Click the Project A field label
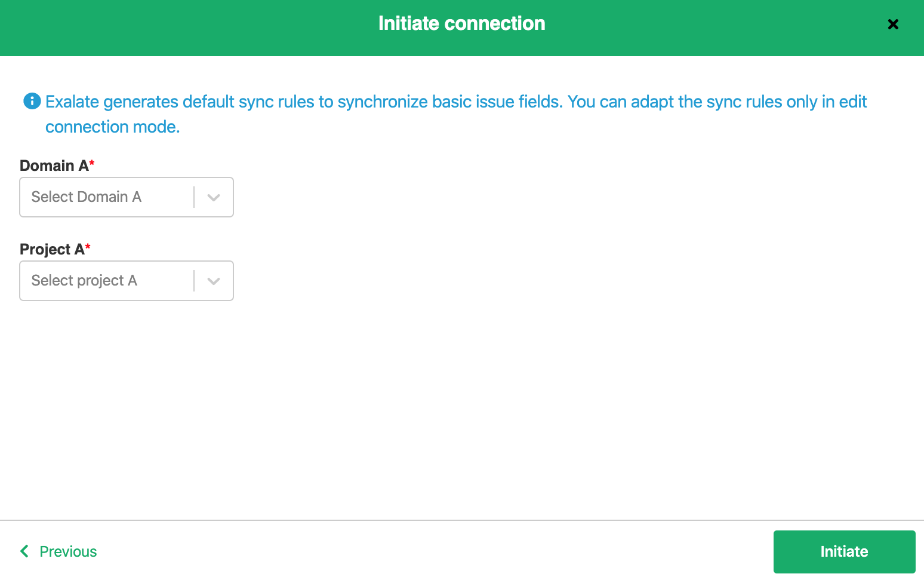This screenshot has width=924, height=583. (52, 249)
